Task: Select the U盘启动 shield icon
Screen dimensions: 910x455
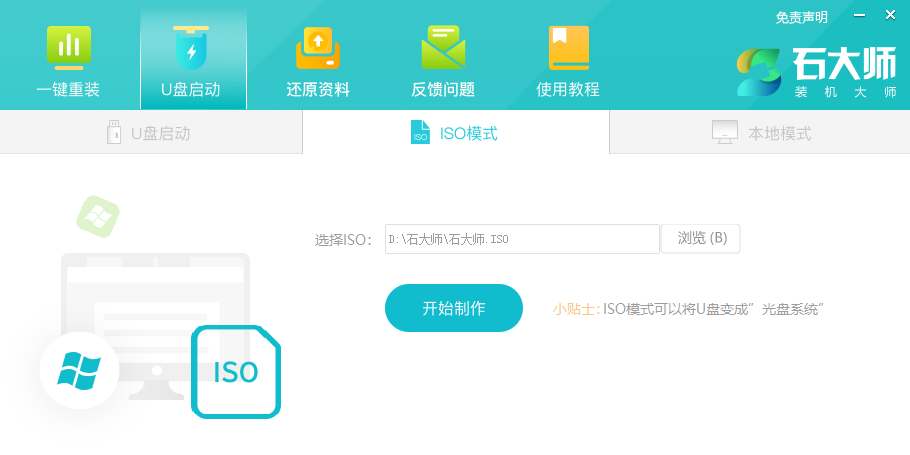Action: (x=191, y=48)
